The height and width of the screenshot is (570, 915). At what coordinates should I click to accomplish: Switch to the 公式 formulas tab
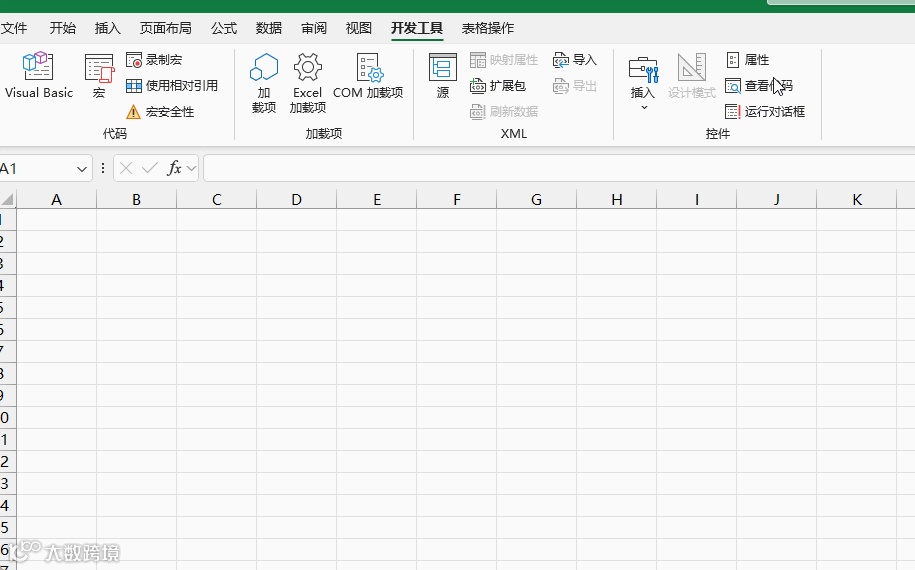pyautogui.click(x=224, y=28)
